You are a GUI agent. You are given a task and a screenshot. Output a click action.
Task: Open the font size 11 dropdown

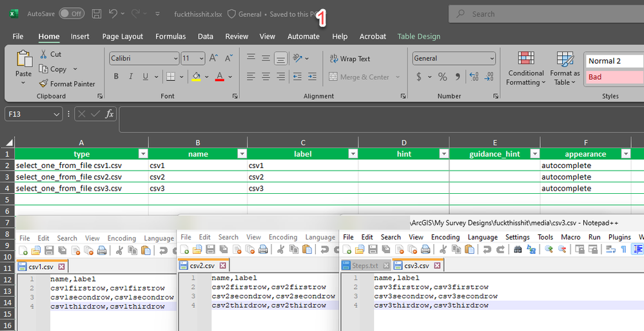[201, 59]
